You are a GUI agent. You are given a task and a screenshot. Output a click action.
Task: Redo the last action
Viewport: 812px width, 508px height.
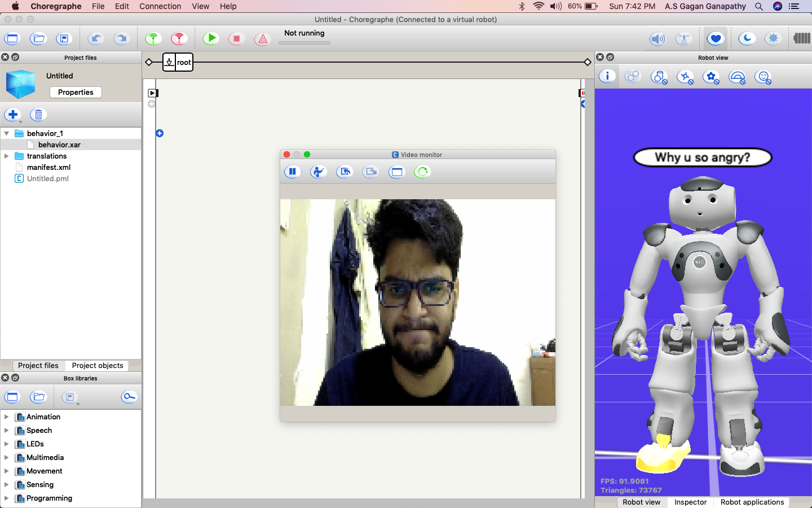click(121, 39)
